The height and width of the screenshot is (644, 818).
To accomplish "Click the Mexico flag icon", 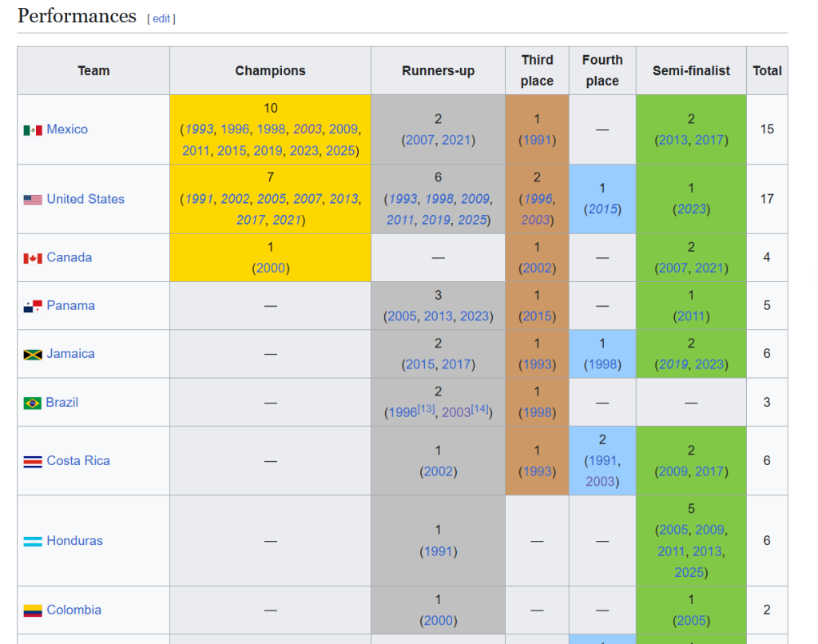I will pyautogui.click(x=33, y=130).
